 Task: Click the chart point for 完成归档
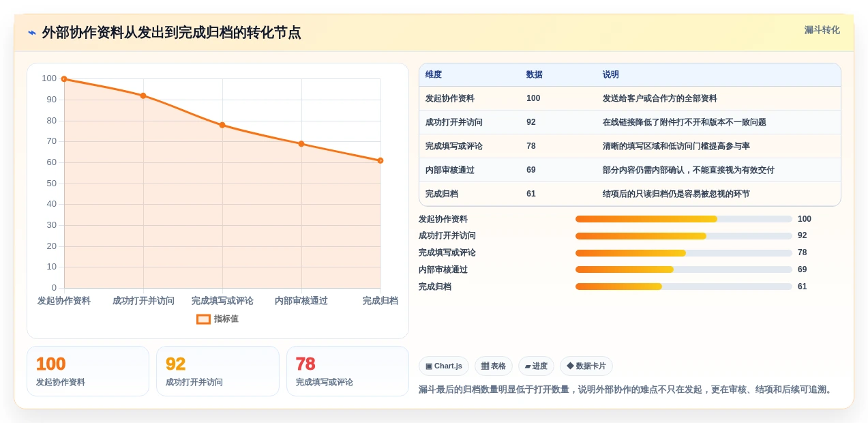coord(380,160)
